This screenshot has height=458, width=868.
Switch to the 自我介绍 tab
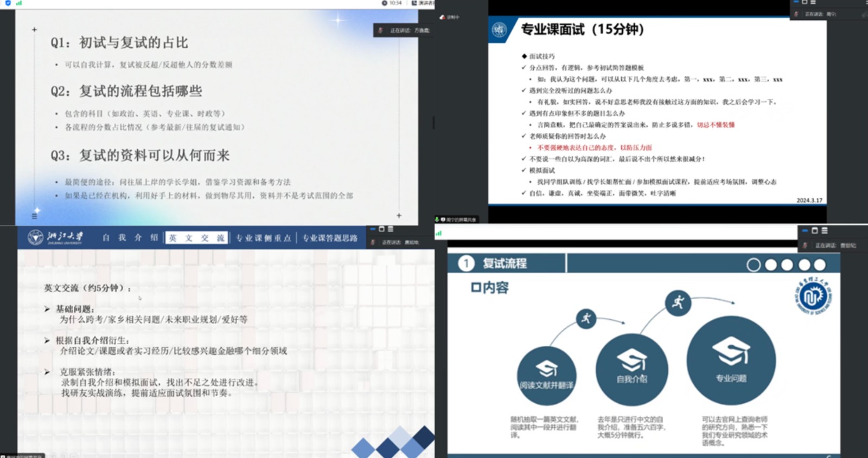(x=130, y=238)
